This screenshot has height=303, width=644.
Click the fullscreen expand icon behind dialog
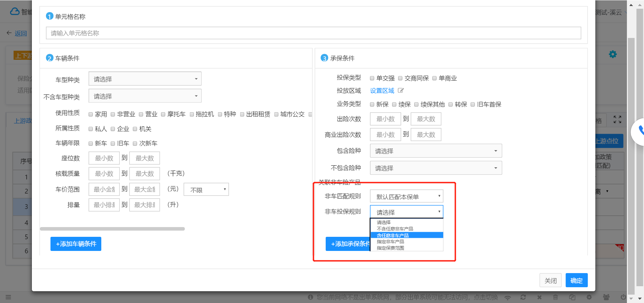pos(618,120)
